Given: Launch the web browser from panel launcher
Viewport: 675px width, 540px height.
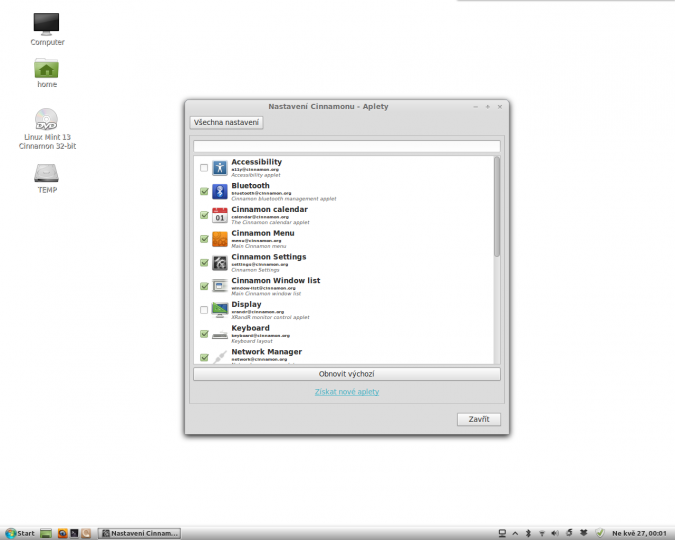Looking at the screenshot, I should [62, 534].
